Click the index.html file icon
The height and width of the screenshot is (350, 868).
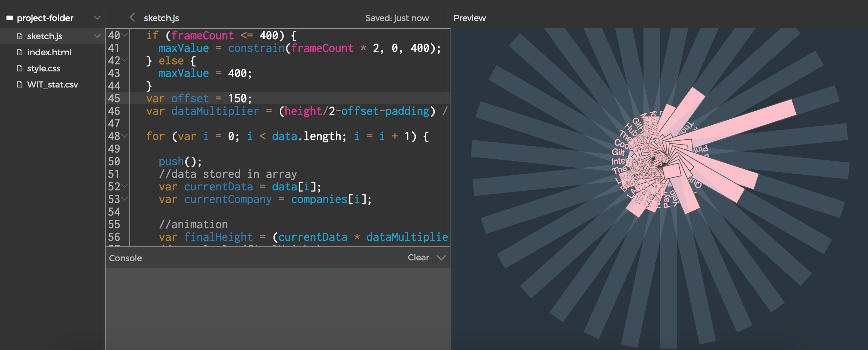click(20, 52)
